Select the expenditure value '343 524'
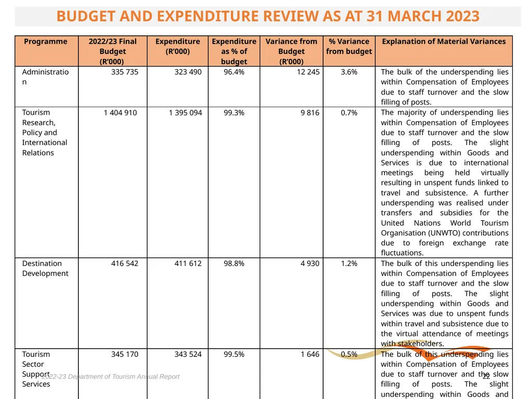Screen dimensions: 532x399 coord(188,354)
